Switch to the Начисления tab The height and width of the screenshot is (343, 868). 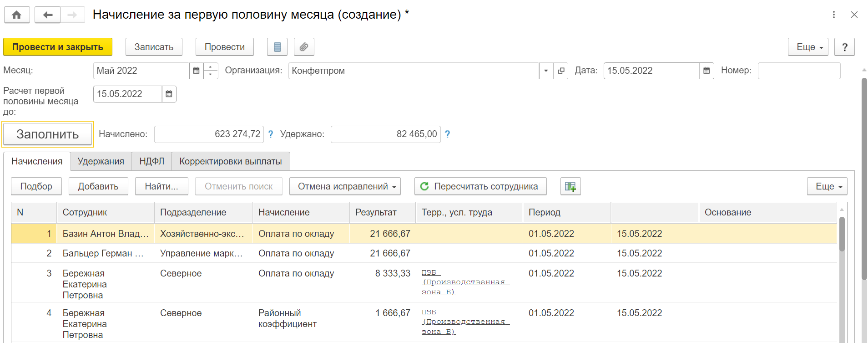(37, 161)
